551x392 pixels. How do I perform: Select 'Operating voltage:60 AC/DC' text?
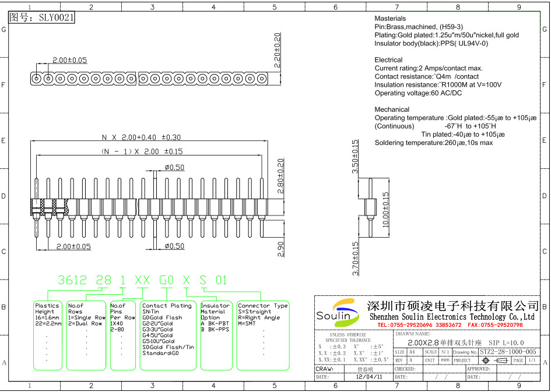pos(418,93)
